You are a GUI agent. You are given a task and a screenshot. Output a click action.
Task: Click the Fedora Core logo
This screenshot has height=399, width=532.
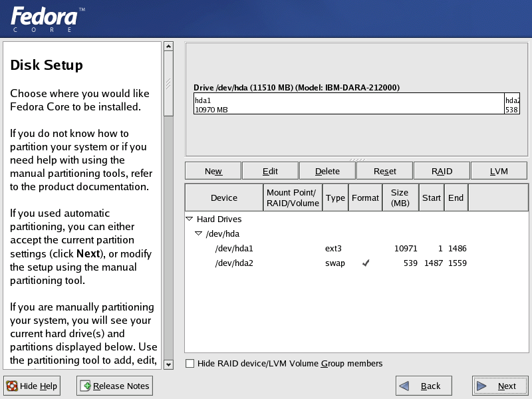(x=47, y=19)
